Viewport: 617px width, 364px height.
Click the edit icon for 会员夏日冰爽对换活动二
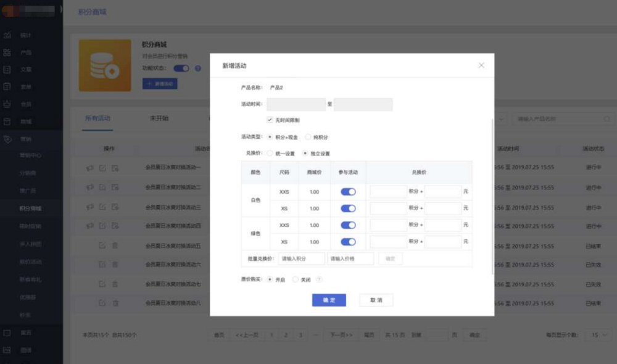102,187
